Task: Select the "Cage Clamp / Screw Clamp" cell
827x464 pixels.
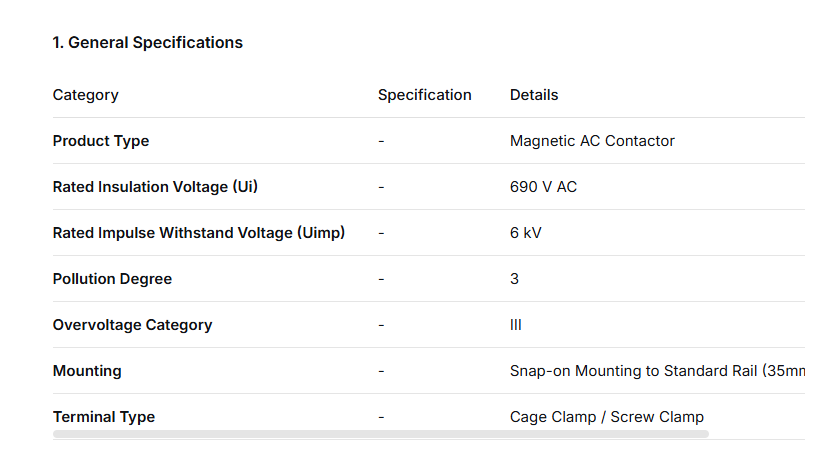Action: 606,417
